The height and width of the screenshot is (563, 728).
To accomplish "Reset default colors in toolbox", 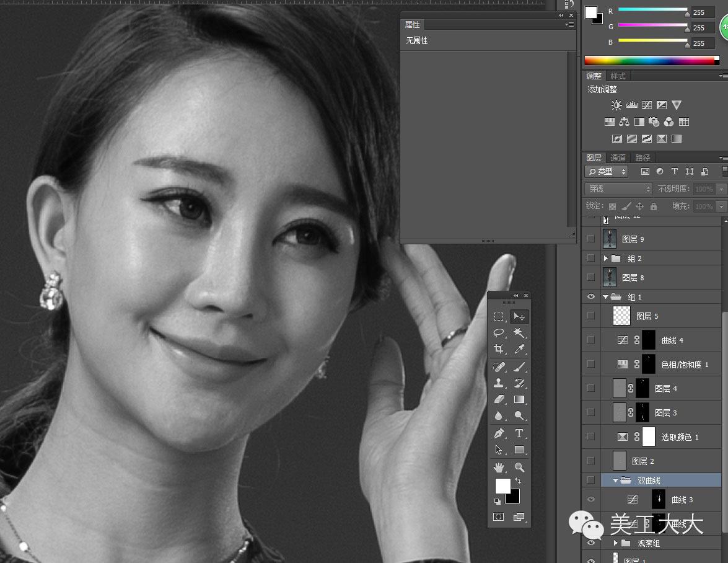I will tap(498, 501).
